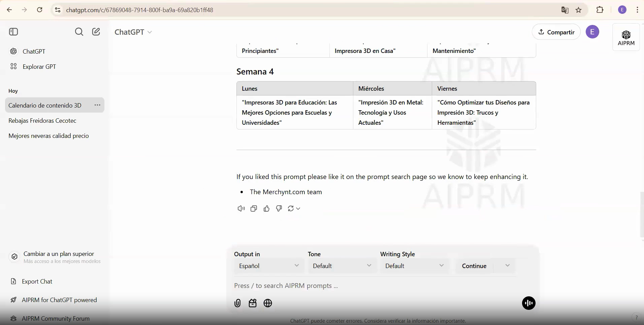
Task: Give the response a thumbs up
Action: click(266, 209)
